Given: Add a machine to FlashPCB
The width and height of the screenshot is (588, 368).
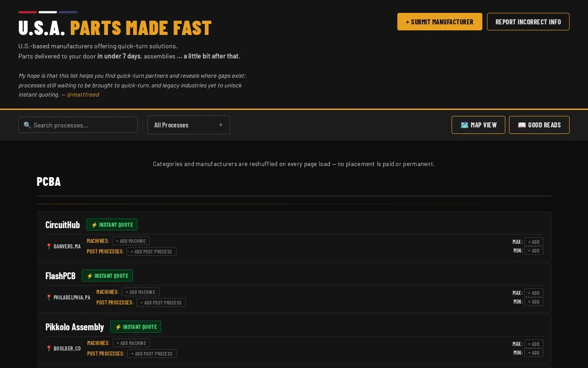Looking at the screenshot, I should 141,292.
